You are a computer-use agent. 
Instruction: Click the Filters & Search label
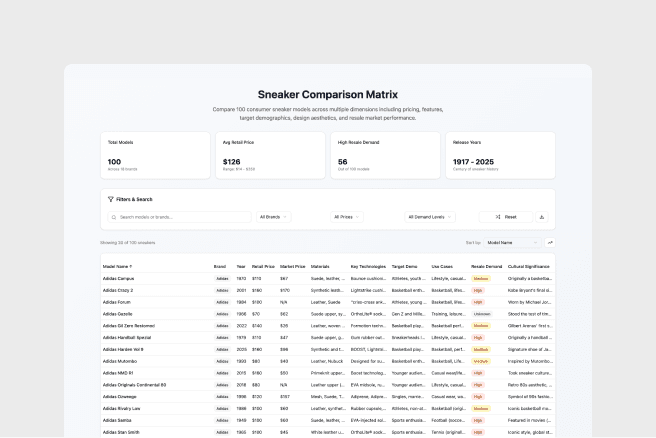[x=134, y=199]
